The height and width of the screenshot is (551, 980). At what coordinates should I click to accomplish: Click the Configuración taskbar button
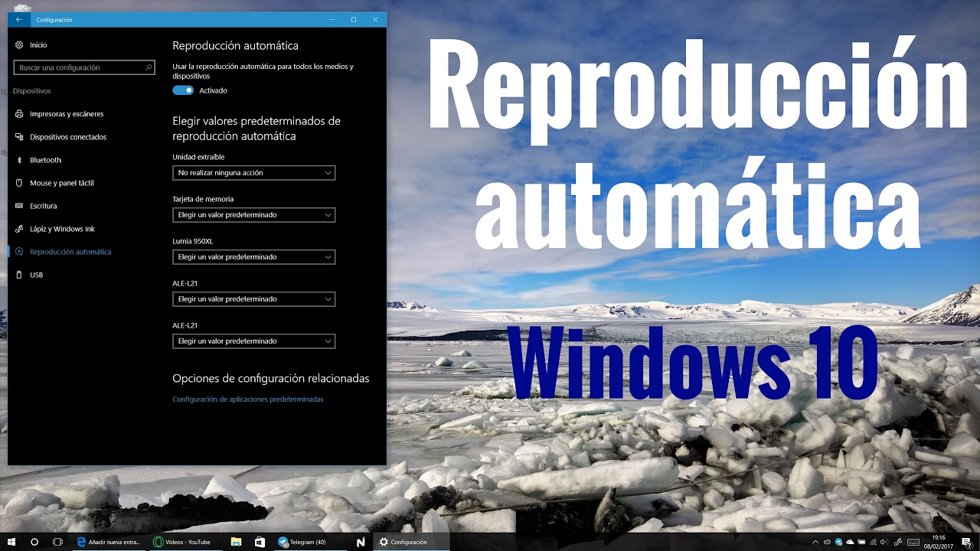(412, 542)
